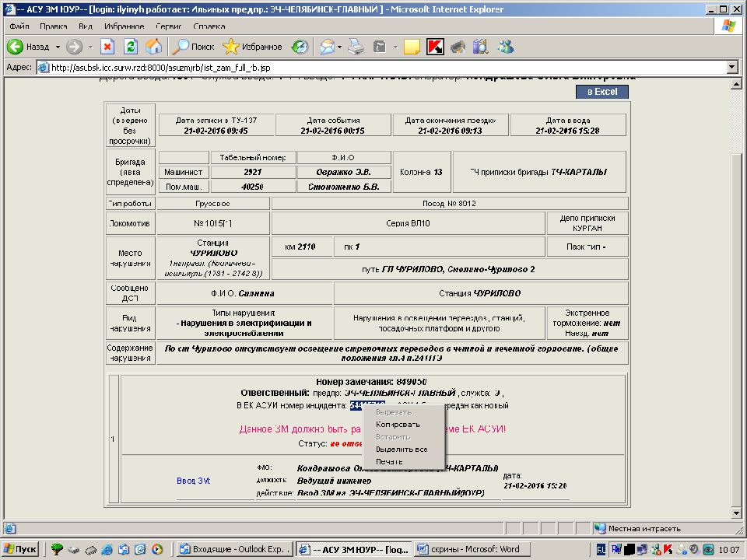Click the system tray clock 10:07
This screenshot has width=747, height=560.
pos(729,550)
